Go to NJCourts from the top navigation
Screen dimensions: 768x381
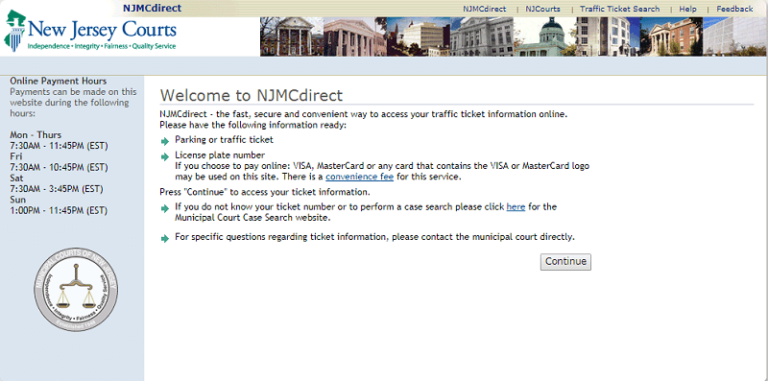tap(543, 9)
